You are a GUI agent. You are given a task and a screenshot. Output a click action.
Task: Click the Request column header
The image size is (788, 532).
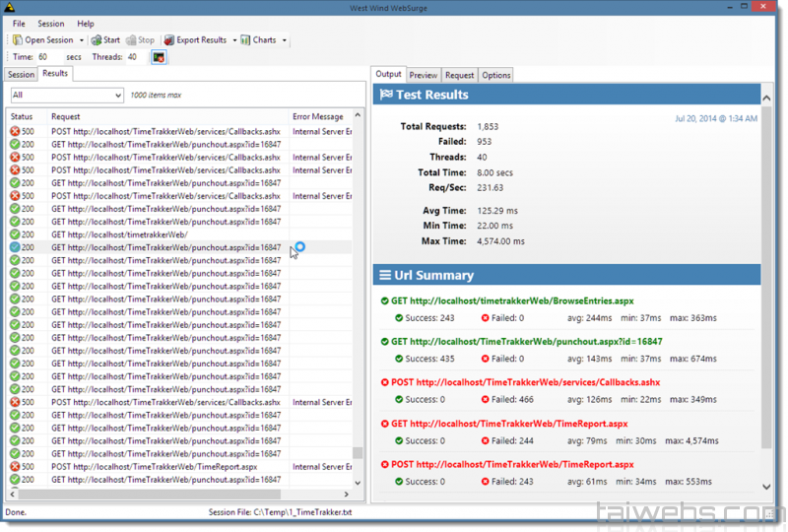167,117
